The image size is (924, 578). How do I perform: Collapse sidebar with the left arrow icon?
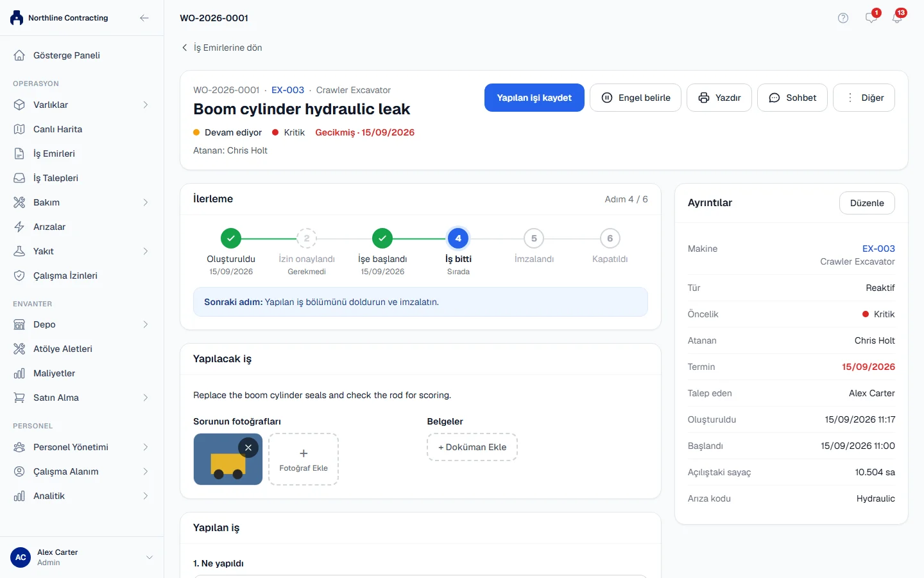144,18
